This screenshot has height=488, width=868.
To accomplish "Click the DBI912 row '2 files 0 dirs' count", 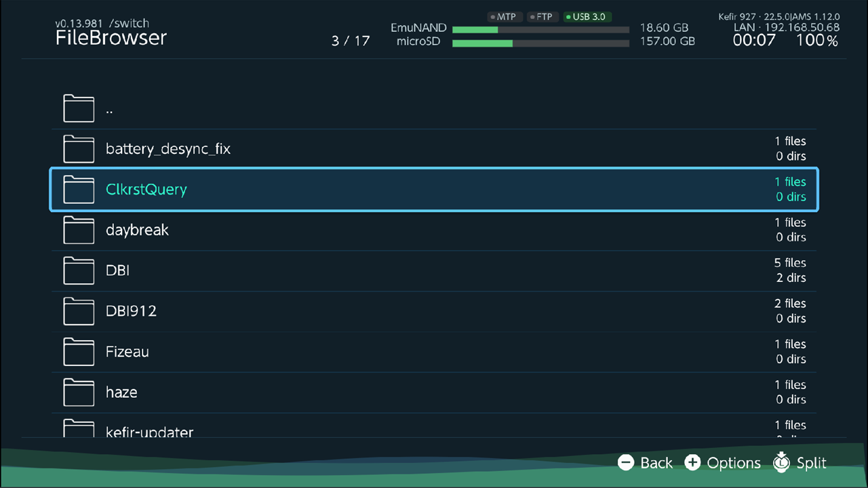I will coord(790,311).
